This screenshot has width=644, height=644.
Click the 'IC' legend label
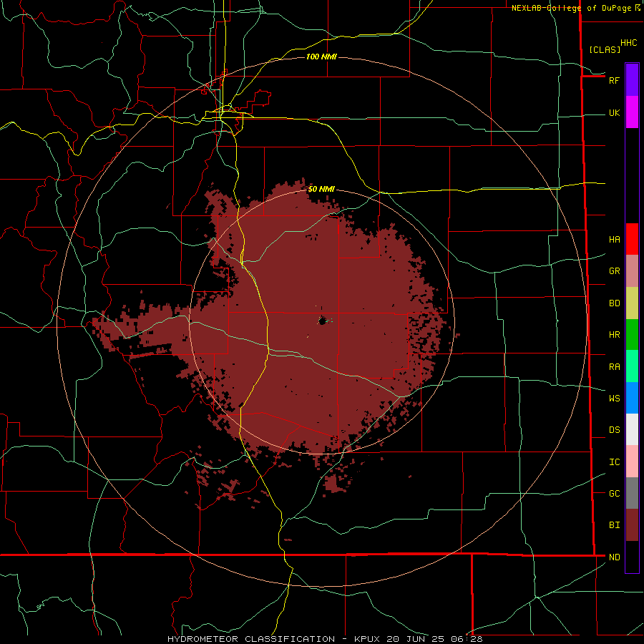tap(614, 462)
